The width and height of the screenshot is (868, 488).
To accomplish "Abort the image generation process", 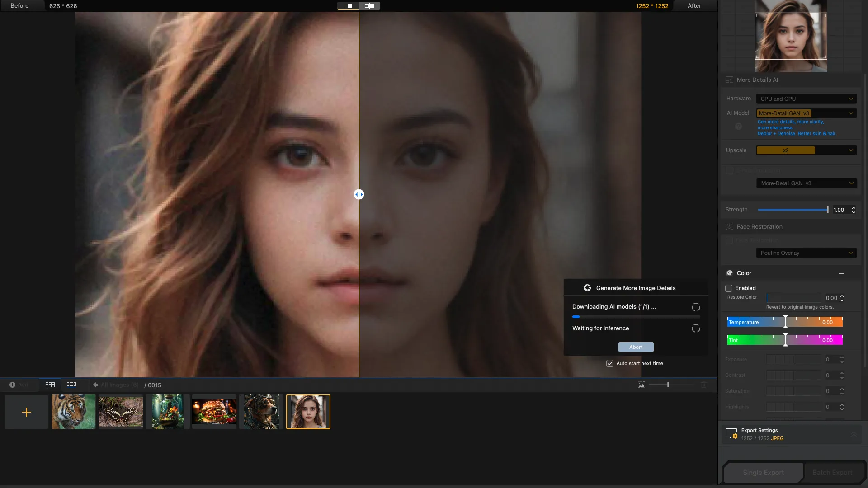I will (636, 347).
